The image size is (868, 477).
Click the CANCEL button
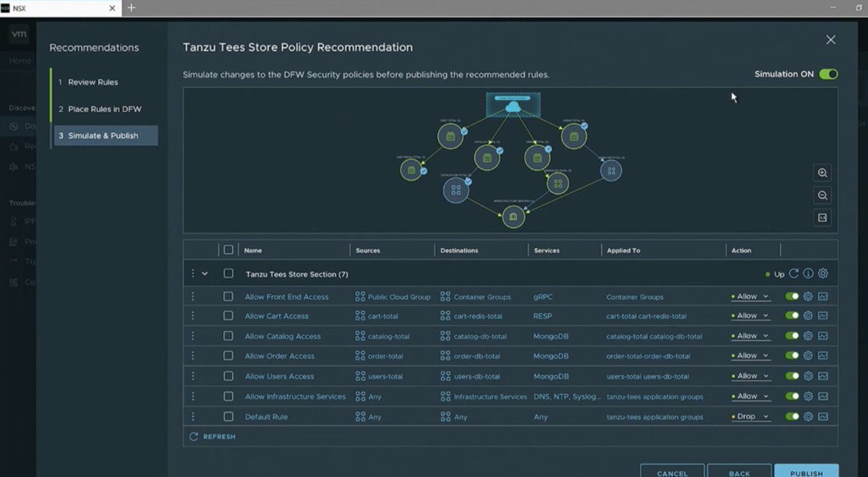(x=672, y=472)
